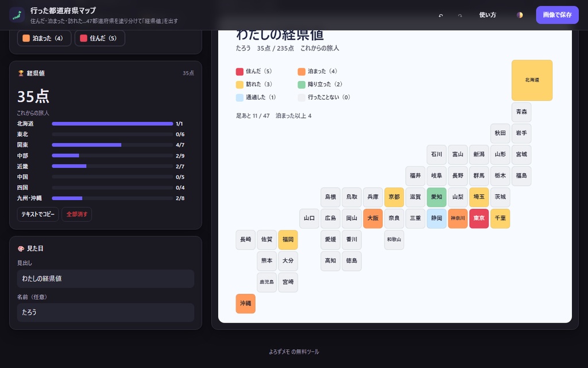Select the 長崎 prefecture tile
This screenshot has height=368, width=588.
pos(246,240)
